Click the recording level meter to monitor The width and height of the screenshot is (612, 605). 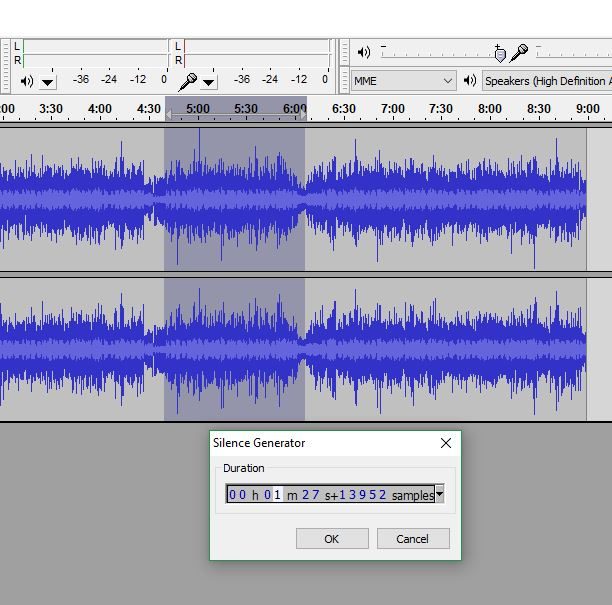pyautogui.click(x=258, y=53)
